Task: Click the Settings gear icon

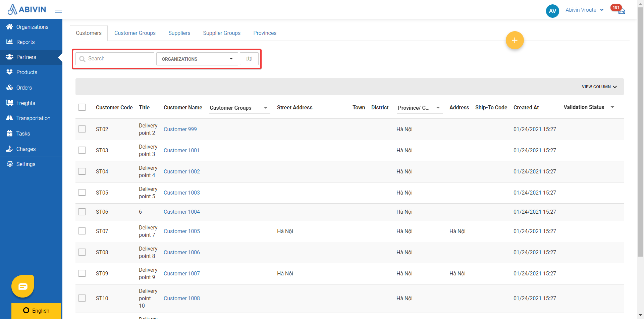Action: (10, 164)
